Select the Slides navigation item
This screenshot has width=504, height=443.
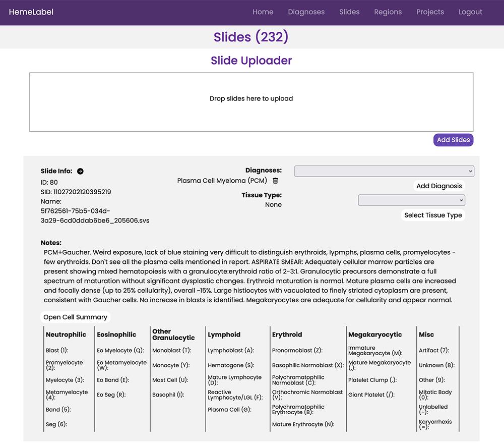pyautogui.click(x=349, y=12)
